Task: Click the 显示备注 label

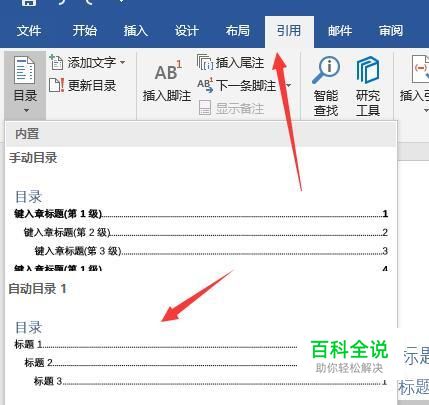Action: [240, 109]
